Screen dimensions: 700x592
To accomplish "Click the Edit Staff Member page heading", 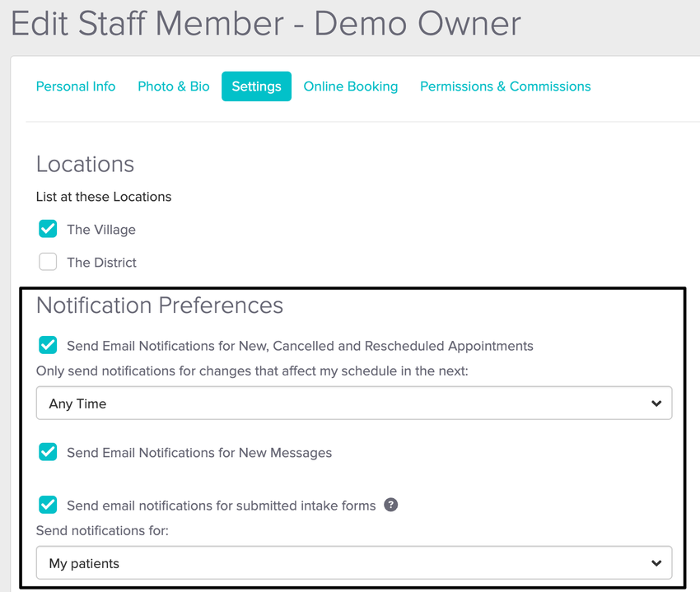I will (266, 25).
